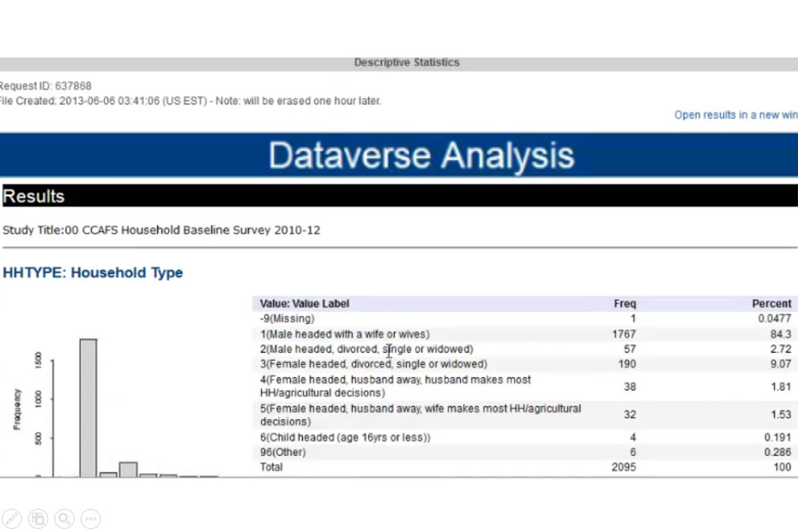Select the HHTYPE: Household Type heading
Image resolution: width=798 pixels, height=532 pixels.
(93, 273)
